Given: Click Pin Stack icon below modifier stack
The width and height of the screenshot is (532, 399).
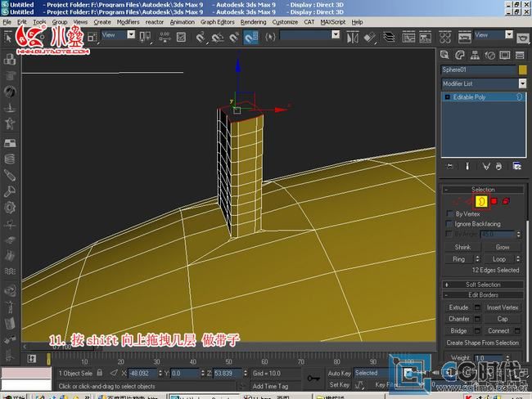Looking at the screenshot, I should (x=450, y=166).
